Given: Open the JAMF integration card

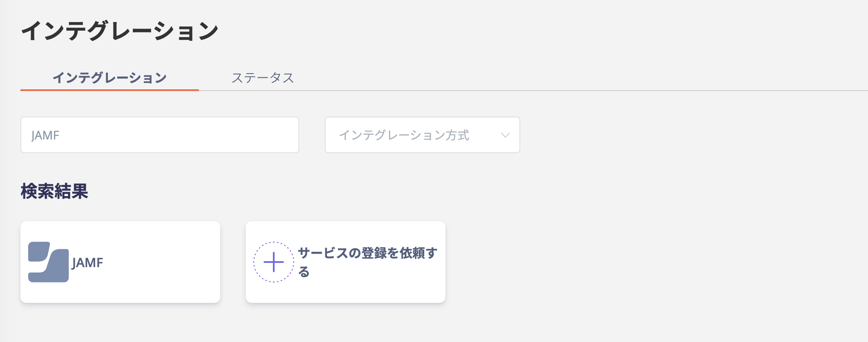Looking at the screenshot, I should [x=120, y=262].
